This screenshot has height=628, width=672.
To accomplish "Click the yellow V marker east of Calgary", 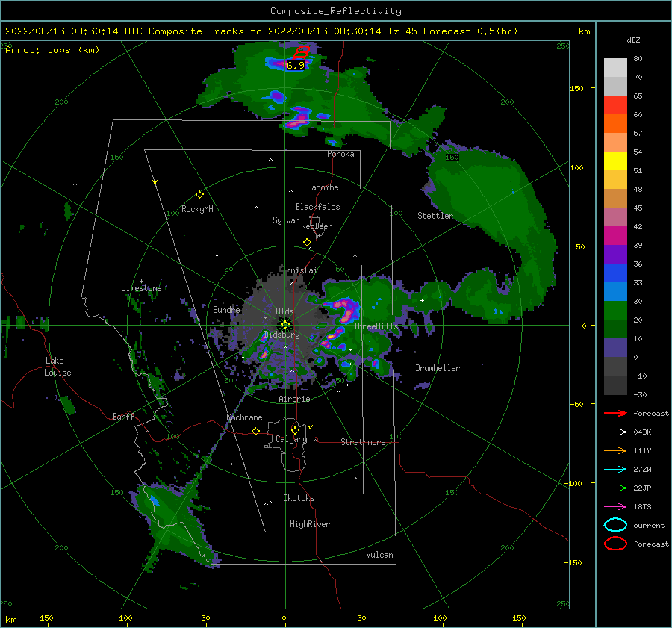I will (x=310, y=427).
